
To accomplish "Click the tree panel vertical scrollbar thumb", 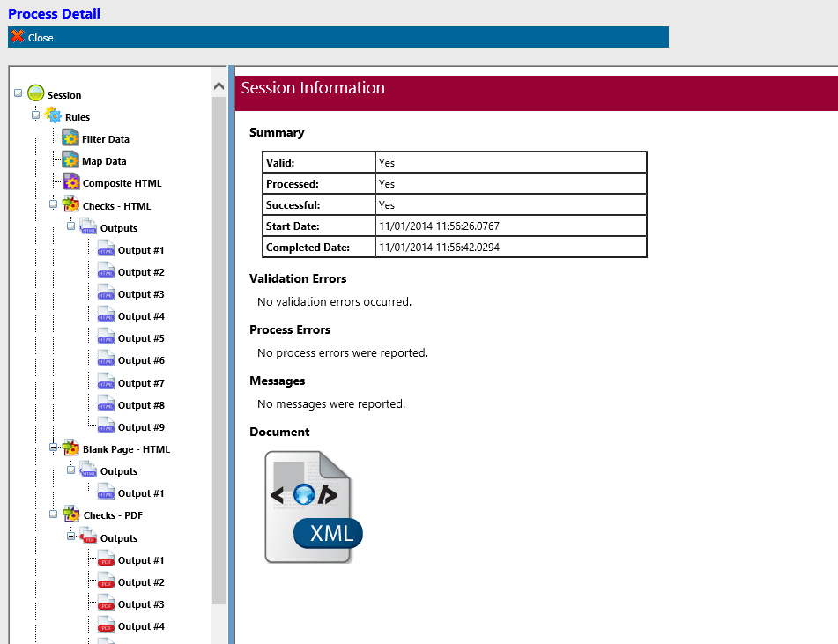I will click(219, 350).
